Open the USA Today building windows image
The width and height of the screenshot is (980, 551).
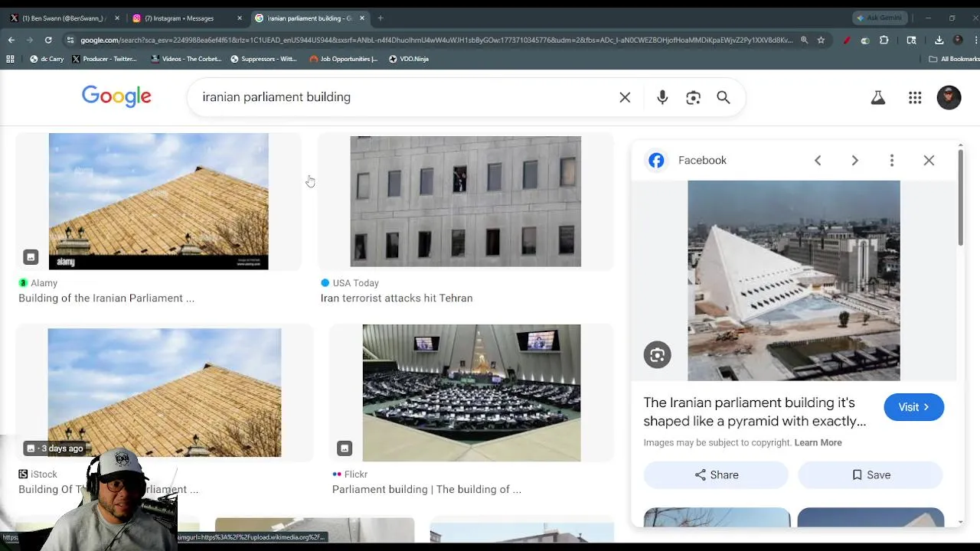coord(465,201)
